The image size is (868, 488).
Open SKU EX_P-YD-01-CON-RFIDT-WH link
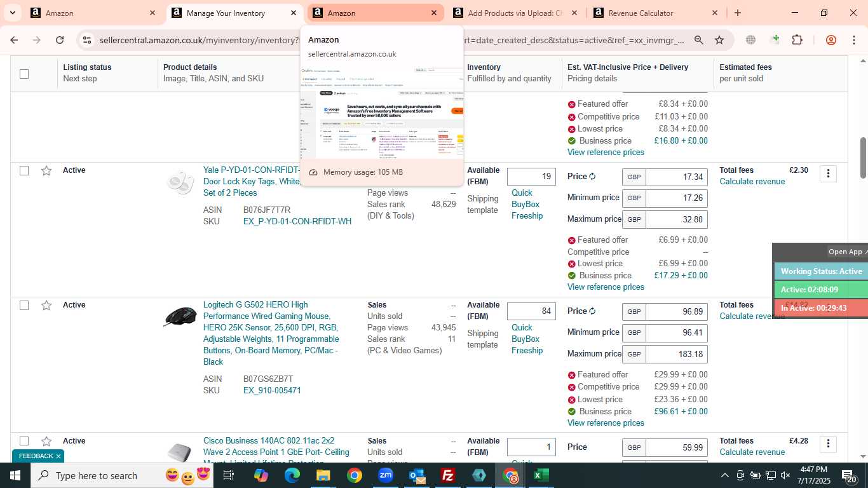coord(297,222)
